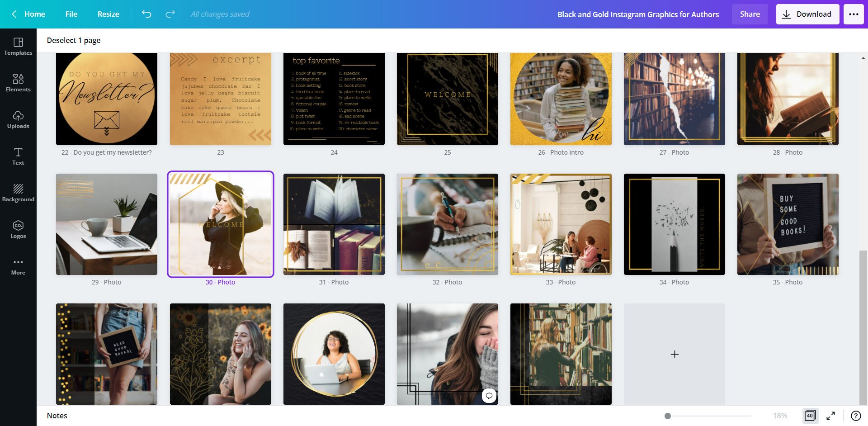Screen dimensions: 868x426
Task: Open the three-dots overflow menu
Action: coord(854,14)
